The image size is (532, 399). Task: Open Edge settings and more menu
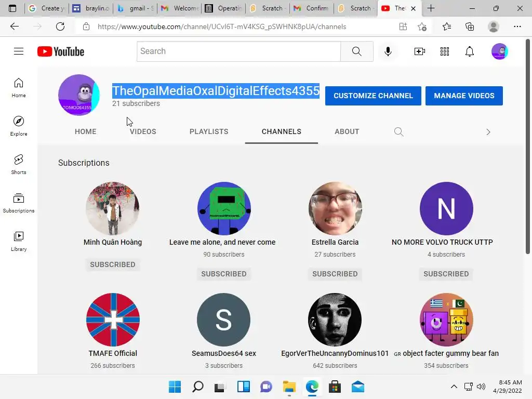coord(517,26)
